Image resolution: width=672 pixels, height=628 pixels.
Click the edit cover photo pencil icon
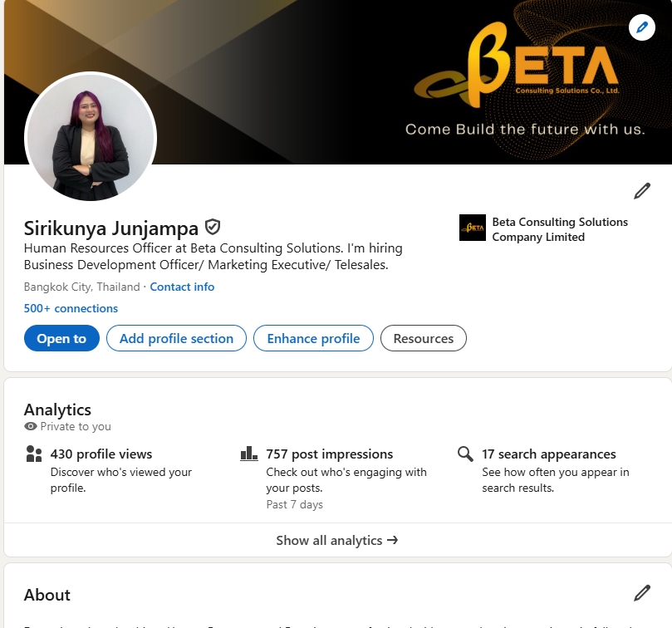641,27
